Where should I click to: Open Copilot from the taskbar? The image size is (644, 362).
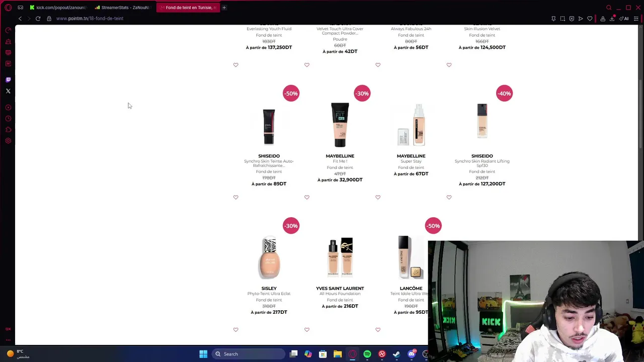(x=308, y=354)
